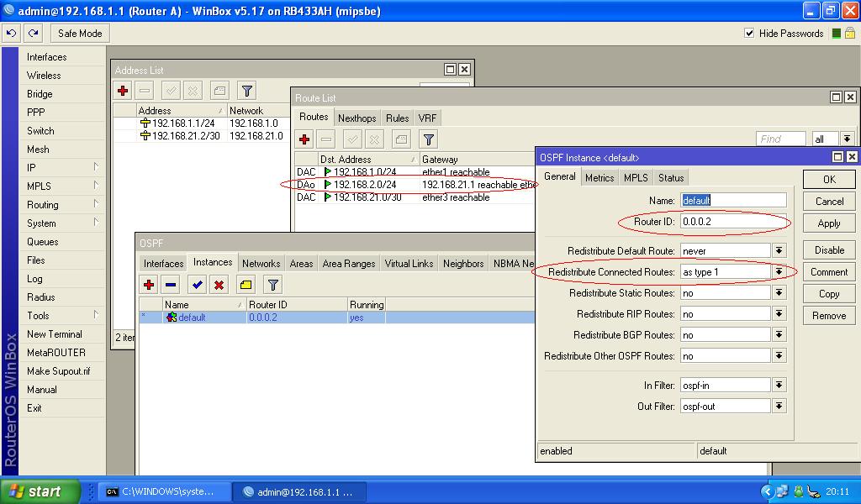The width and height of the screenshot is (861, 504).
Task: Click the undo arrow in the WinBox toolbar
Action: (x=11, y=34)
